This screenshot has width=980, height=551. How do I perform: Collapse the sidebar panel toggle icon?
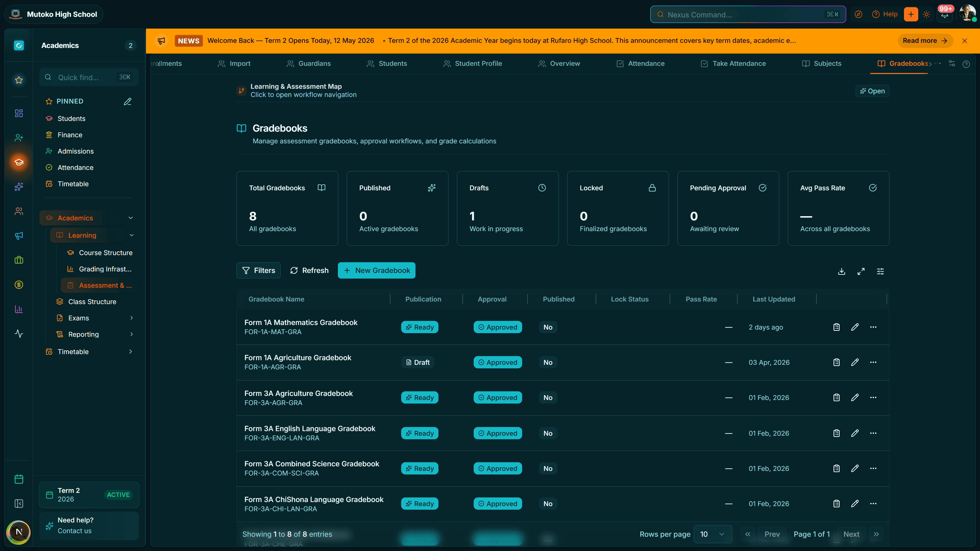(x=19, y=504)
